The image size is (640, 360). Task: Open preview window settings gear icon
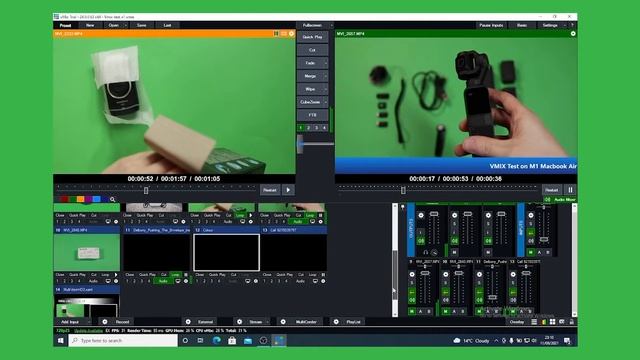(291, 33)
